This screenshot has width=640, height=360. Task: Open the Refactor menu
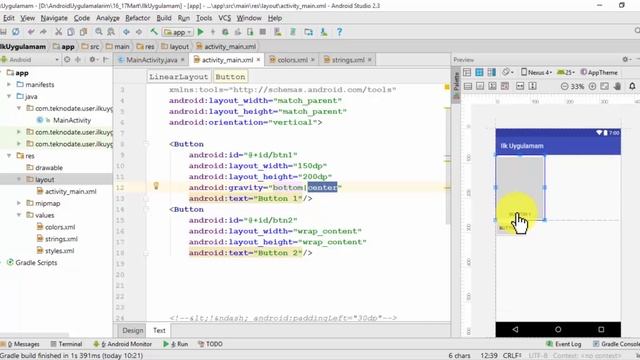(138, 18)
